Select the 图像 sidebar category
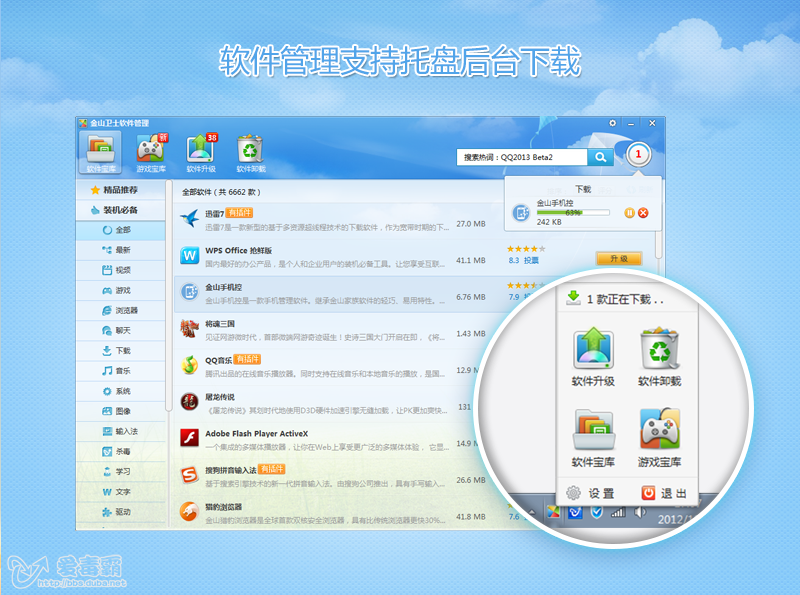The width and height of the screenshot is (800, 595). coord(120,411)
